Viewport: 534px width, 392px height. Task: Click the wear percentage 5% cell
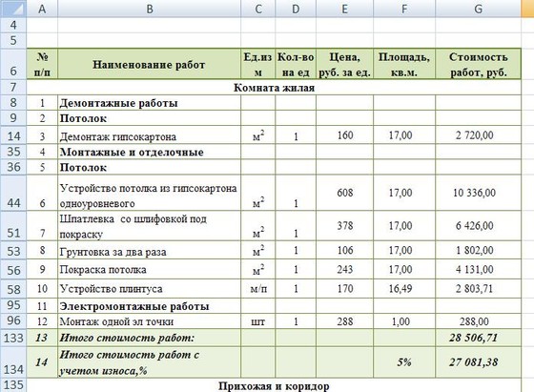coord(404,362)
